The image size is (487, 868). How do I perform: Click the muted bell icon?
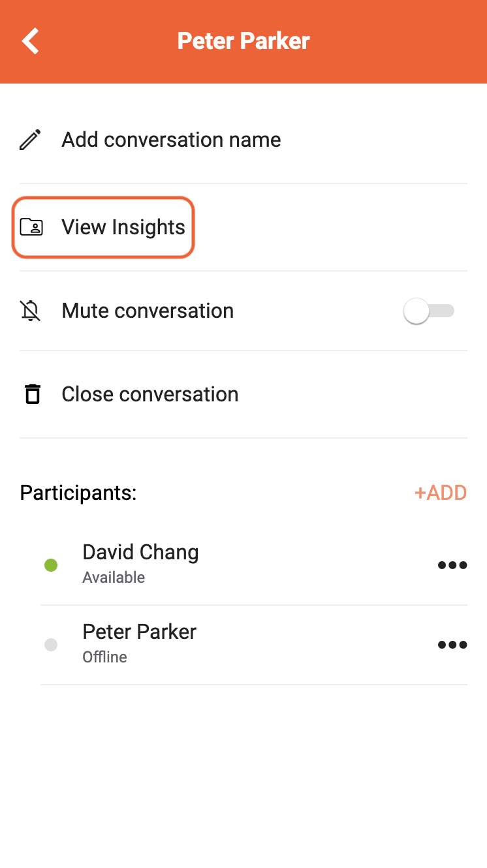tap(30, 311)
